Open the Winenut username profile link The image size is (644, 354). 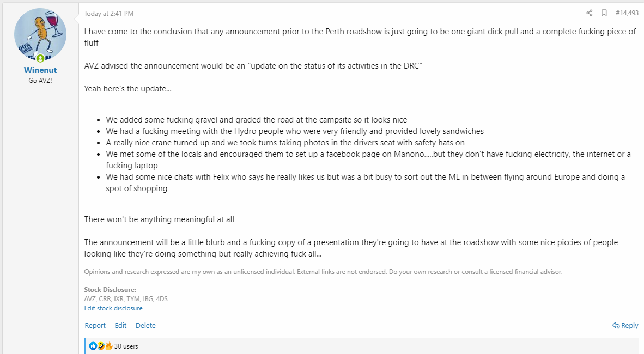tap(40, 70)
